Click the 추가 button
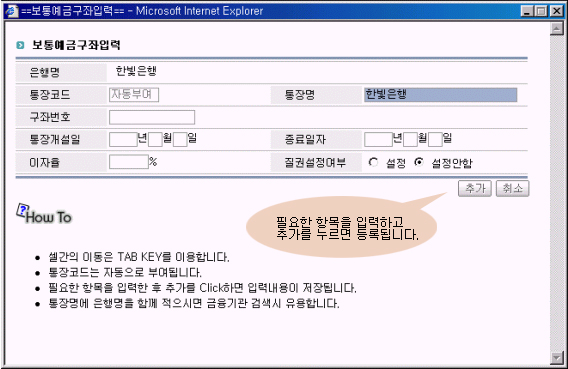 coord(475,188)
